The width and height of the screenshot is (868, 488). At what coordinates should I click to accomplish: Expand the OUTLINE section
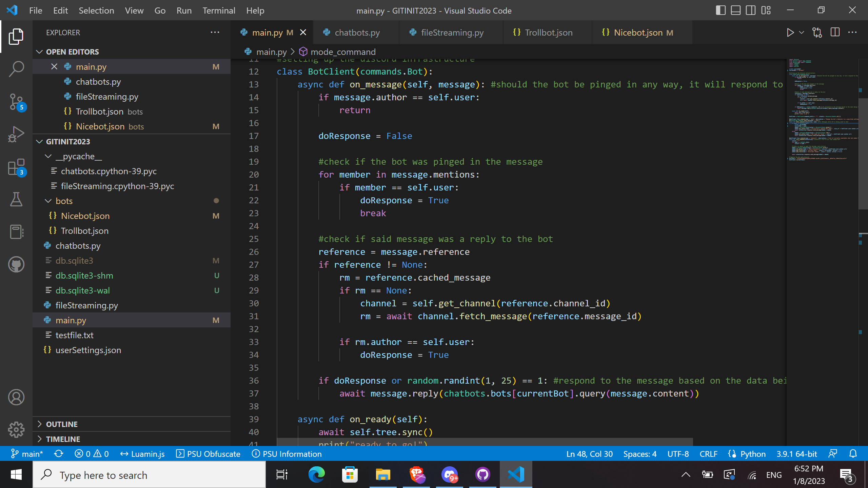[62, 424]
